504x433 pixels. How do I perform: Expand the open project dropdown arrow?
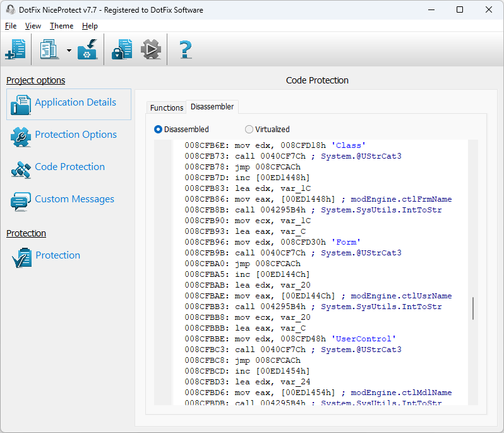point(69,50)
